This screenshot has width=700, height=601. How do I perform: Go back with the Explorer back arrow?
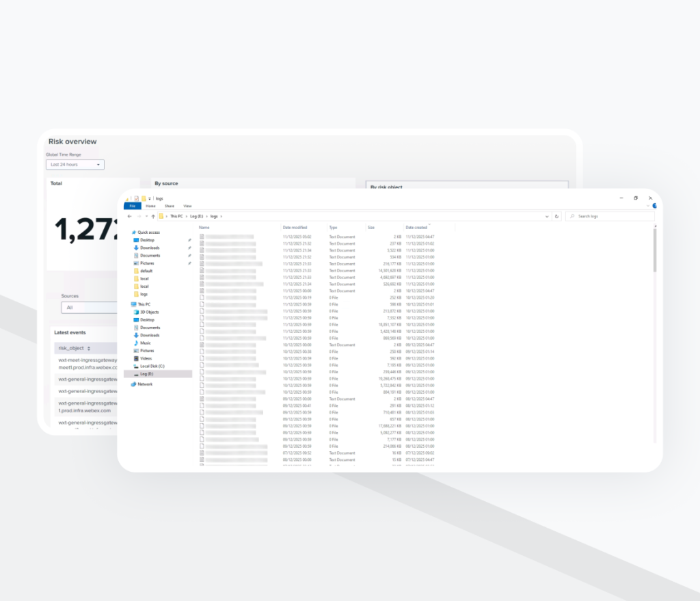[x=129, y=217]
